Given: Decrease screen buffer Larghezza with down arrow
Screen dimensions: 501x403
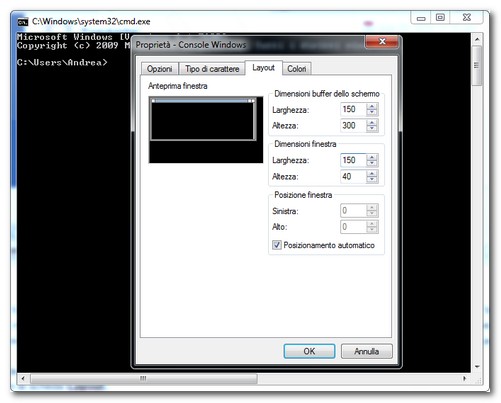Looking at the screenshot, I should (371, 112).
